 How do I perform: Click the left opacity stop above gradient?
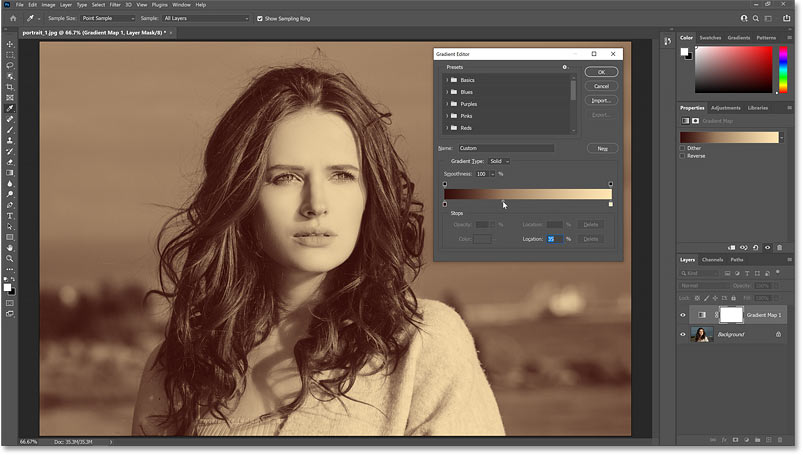[x=445, y=184]
